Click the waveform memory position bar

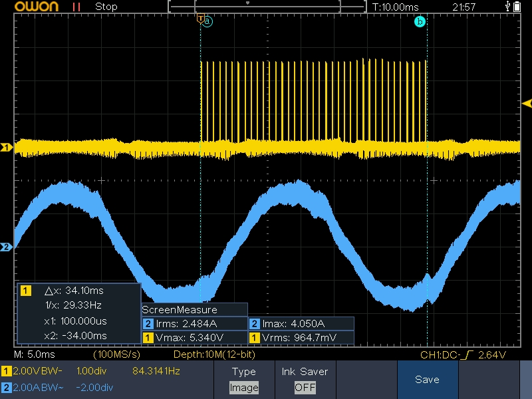(267, 7)
